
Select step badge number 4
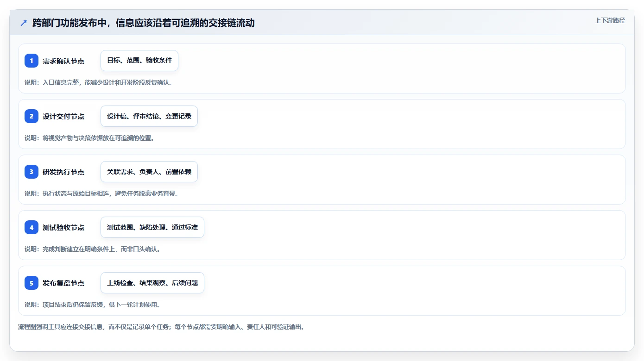point(32,227)
